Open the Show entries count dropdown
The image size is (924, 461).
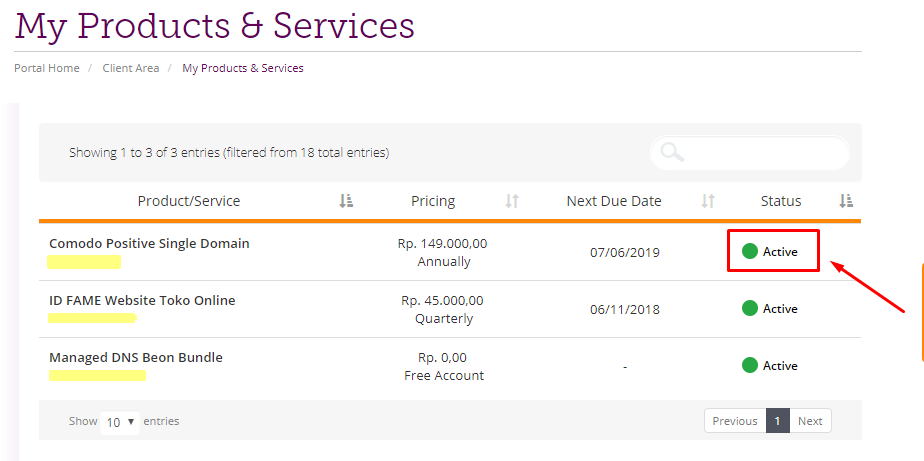tap(120, 422)
